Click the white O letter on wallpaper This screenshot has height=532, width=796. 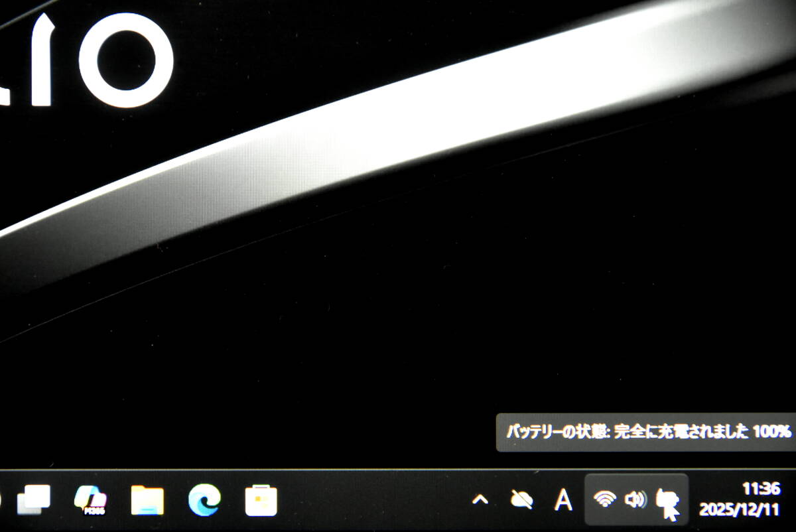[135, 60]
